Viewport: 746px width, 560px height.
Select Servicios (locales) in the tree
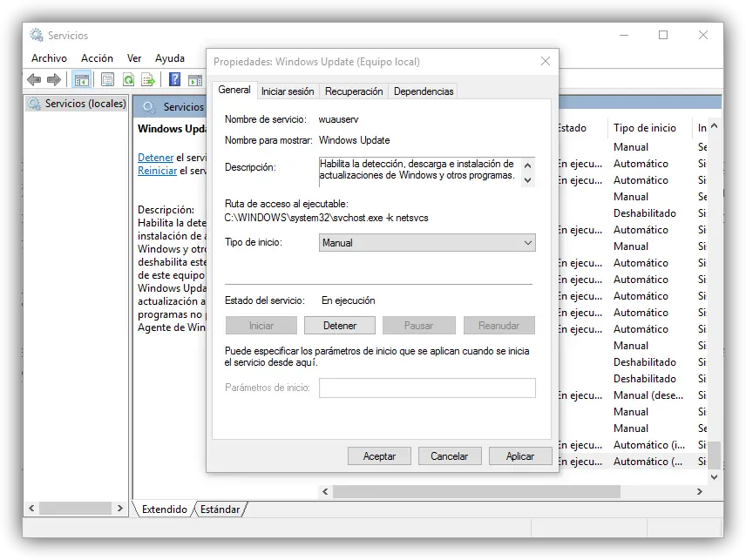pyautogui.click(x=77, y=103)
